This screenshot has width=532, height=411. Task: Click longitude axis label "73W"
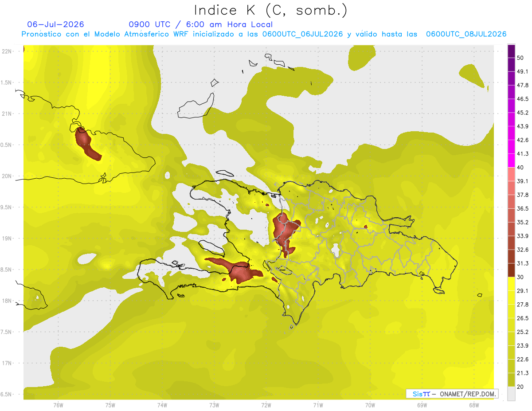[214, 405]
